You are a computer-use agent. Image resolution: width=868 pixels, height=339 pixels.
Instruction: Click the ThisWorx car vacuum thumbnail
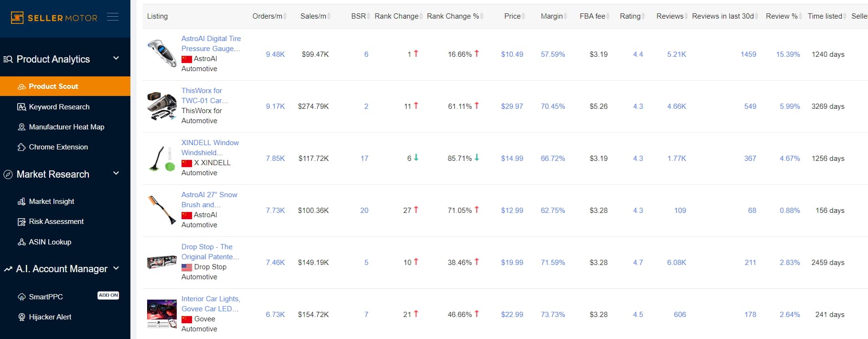pos(161,106)
